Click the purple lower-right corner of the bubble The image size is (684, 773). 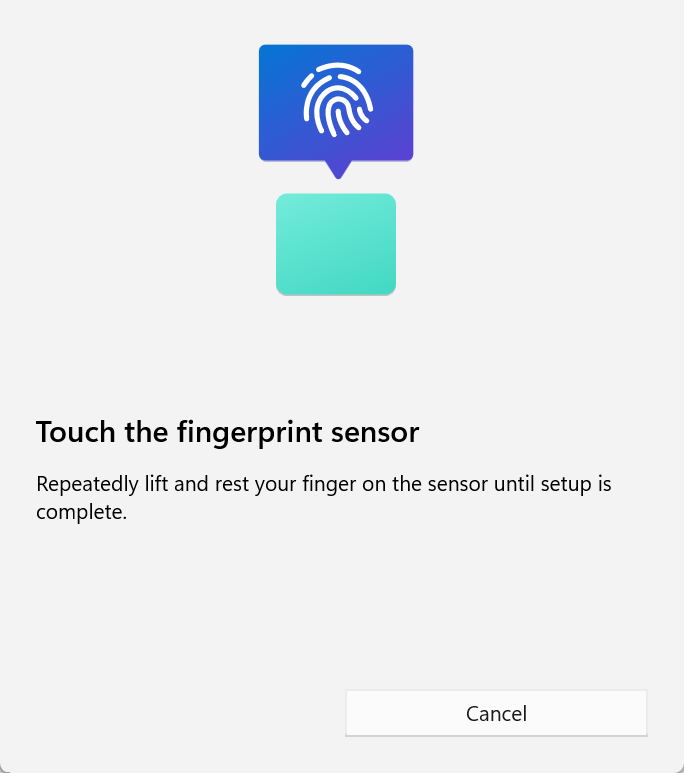point(397,146)
